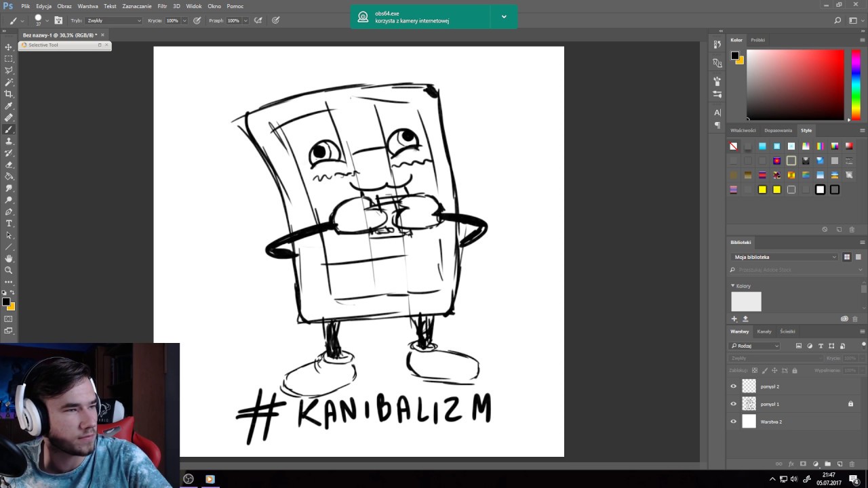This screenshot has height=488, width=868.
Task: Toggle lock position of layer
Action: [x=775, y=371]
